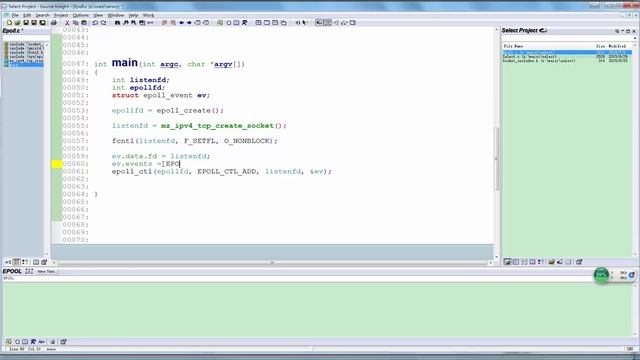Click the Cut scissors toolbar icon
Screen dimensions: 640x360
[x=67, y=23]
